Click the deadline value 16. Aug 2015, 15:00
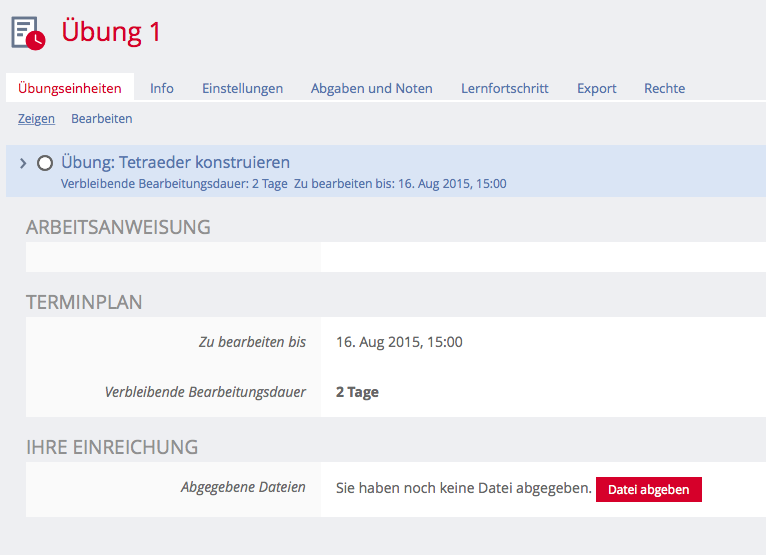Image resolution: width=766 pixels, height=555 pixels. (x=399, y=342)
